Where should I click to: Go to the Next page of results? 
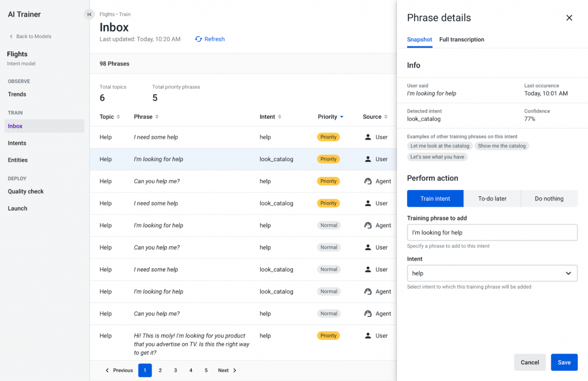point(227,370)
